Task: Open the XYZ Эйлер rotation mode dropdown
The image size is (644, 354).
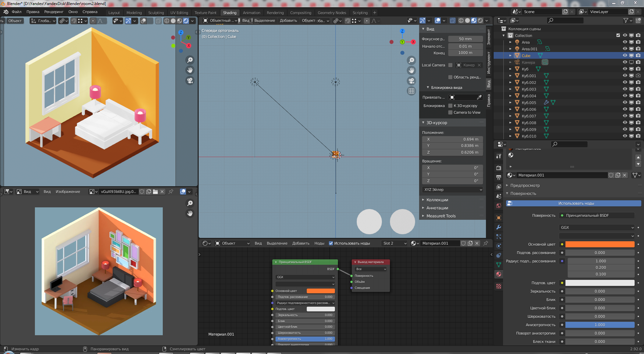Action: click(x=452, y=190)
